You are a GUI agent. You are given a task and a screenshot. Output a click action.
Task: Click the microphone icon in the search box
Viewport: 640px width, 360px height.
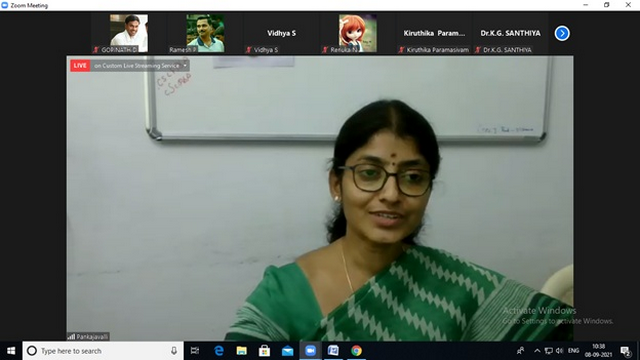coord(174,351)
